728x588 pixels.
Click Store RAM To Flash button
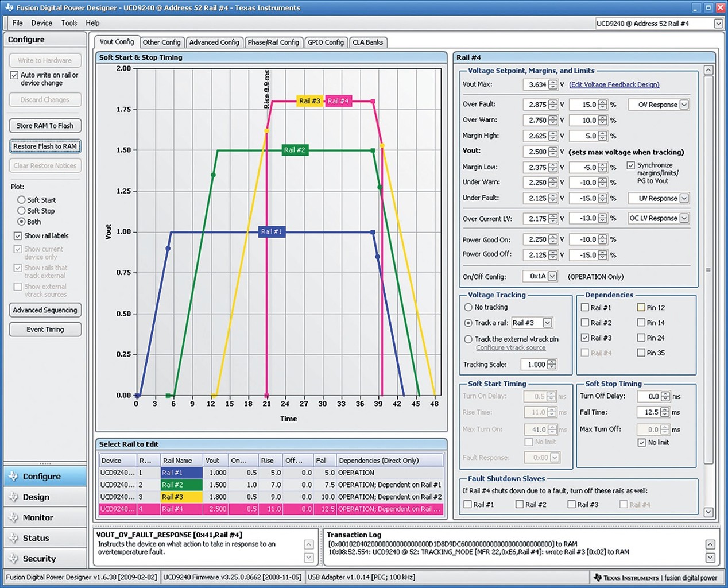pyautogui.click(x=45, y=126)
